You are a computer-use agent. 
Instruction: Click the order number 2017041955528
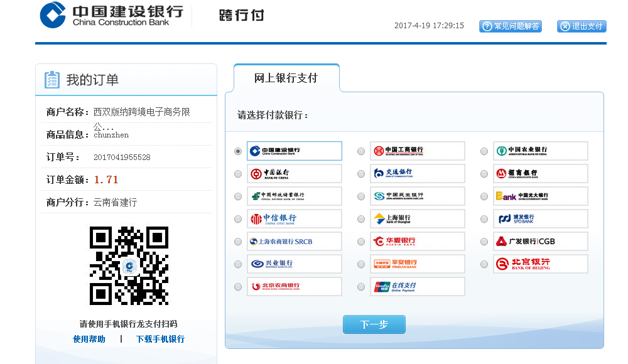(x=122, y=158)
